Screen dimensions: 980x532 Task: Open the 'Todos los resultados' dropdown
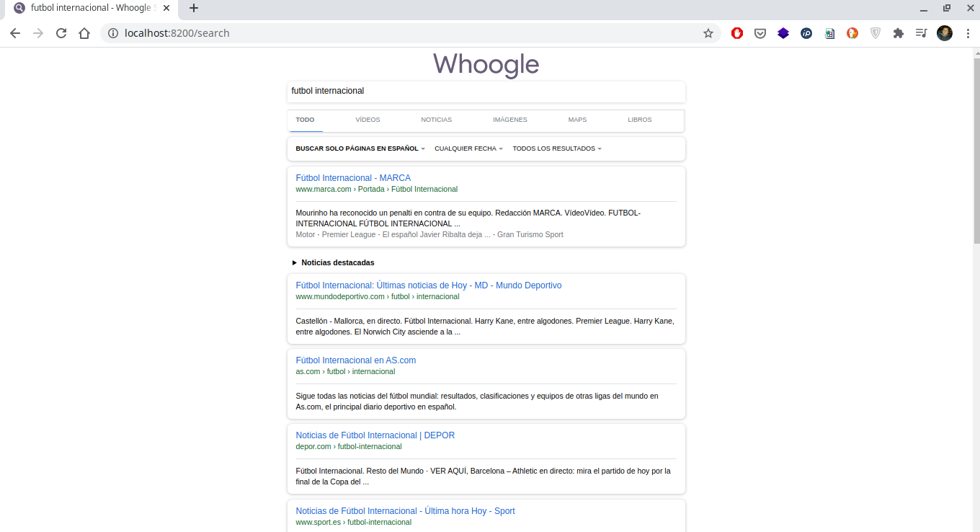coord(556,148)
